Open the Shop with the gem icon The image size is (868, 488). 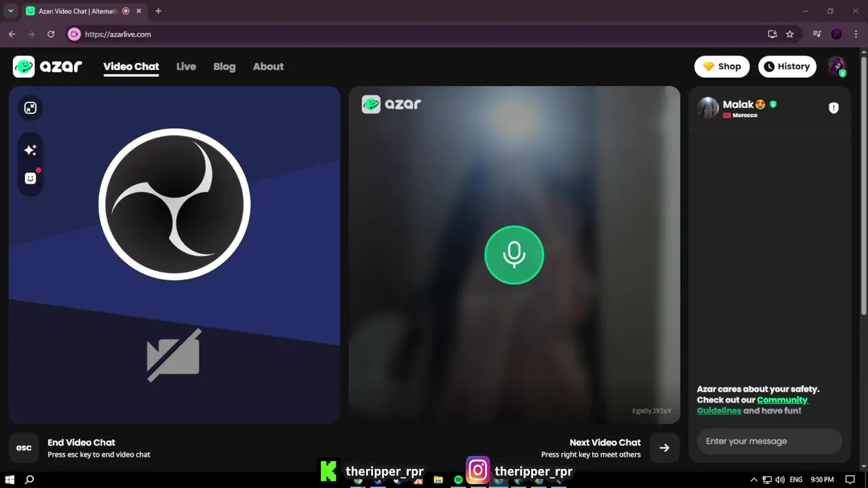(x=722, y=66)
